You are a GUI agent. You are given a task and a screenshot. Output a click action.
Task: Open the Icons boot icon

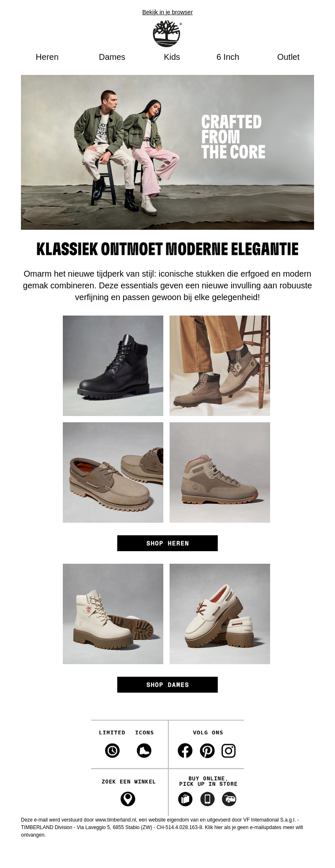144,750
